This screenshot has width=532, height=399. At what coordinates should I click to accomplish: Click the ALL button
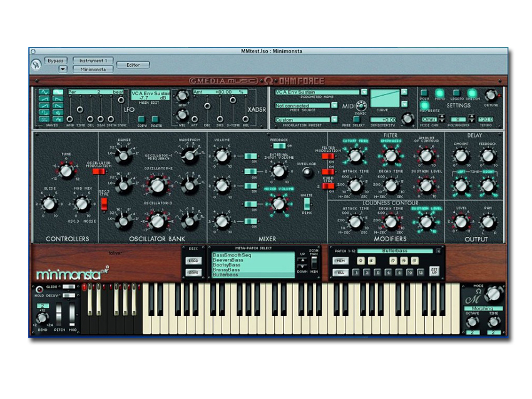pos(340,272)
